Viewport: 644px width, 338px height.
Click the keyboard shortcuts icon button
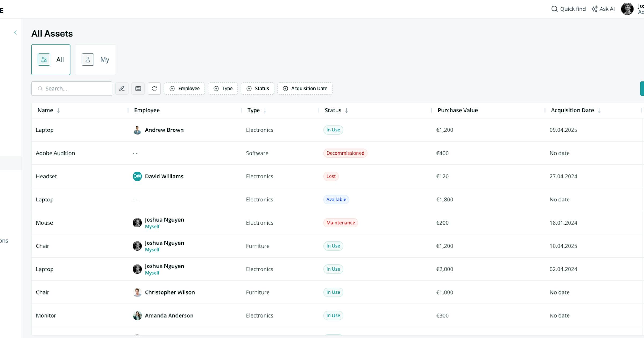(x=138, y=89)
